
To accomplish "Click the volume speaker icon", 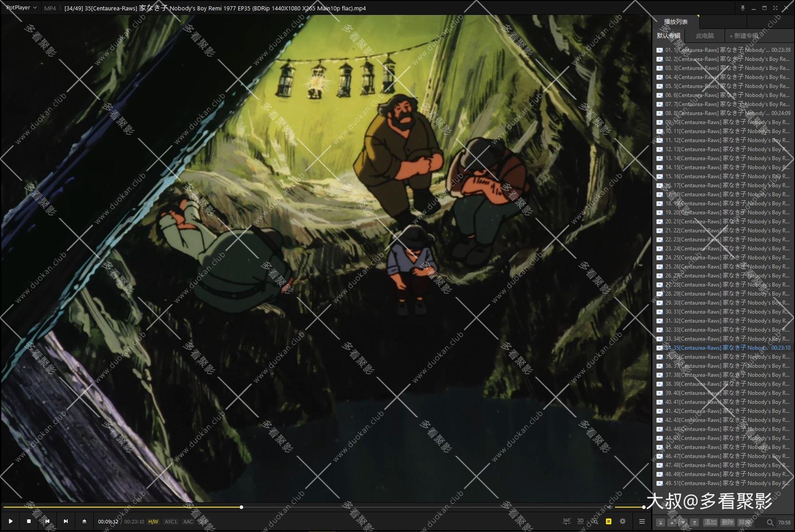I will coord(610,507).
